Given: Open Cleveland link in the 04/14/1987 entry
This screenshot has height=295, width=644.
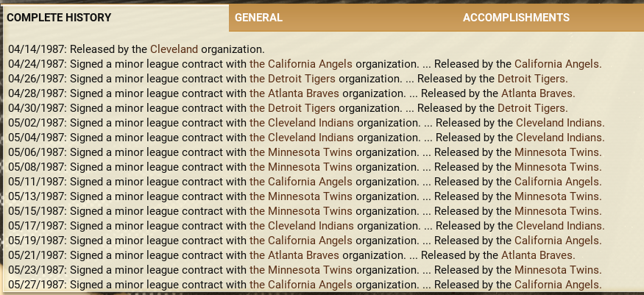Looking at the screenshot, I should pyautogui.click(x=174, y=49).
